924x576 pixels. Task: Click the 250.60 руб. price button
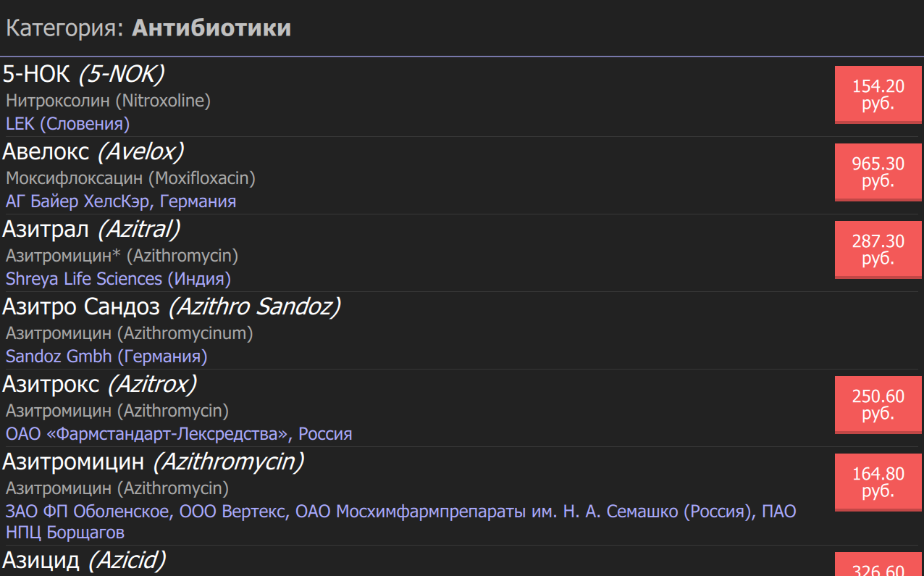click(x=878, y=405)
